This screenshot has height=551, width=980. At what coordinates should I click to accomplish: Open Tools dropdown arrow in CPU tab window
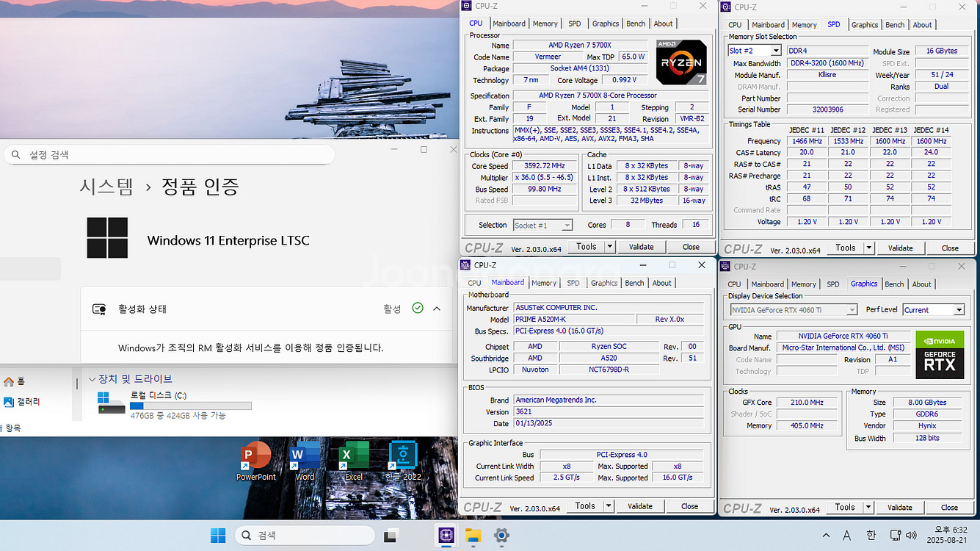(610, 247)
